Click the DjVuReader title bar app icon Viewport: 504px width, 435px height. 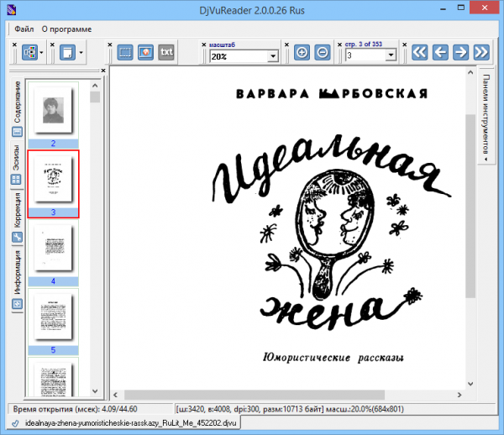click(x=11, y=9)
